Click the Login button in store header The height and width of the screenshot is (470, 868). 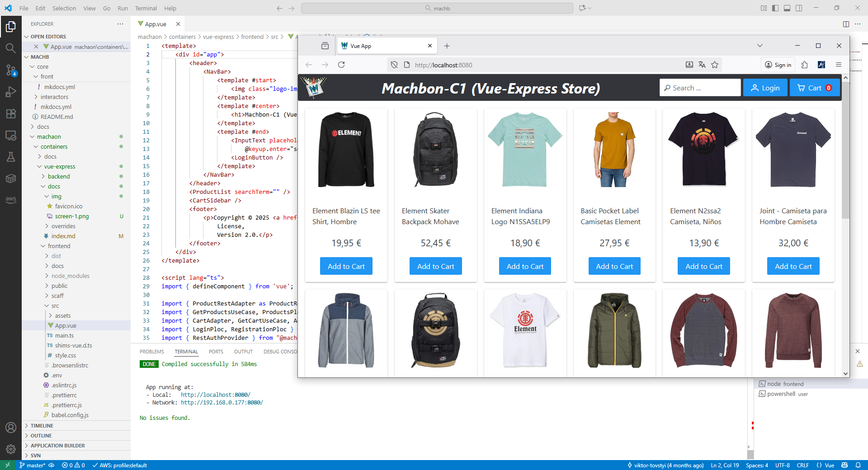click(765, 88)
